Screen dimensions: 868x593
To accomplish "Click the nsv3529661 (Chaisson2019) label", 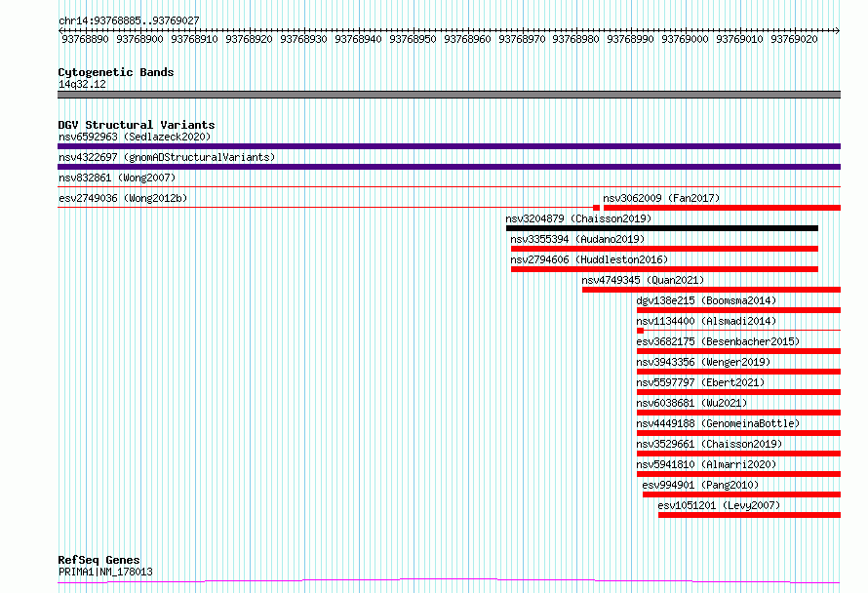I will click(709, 444).
